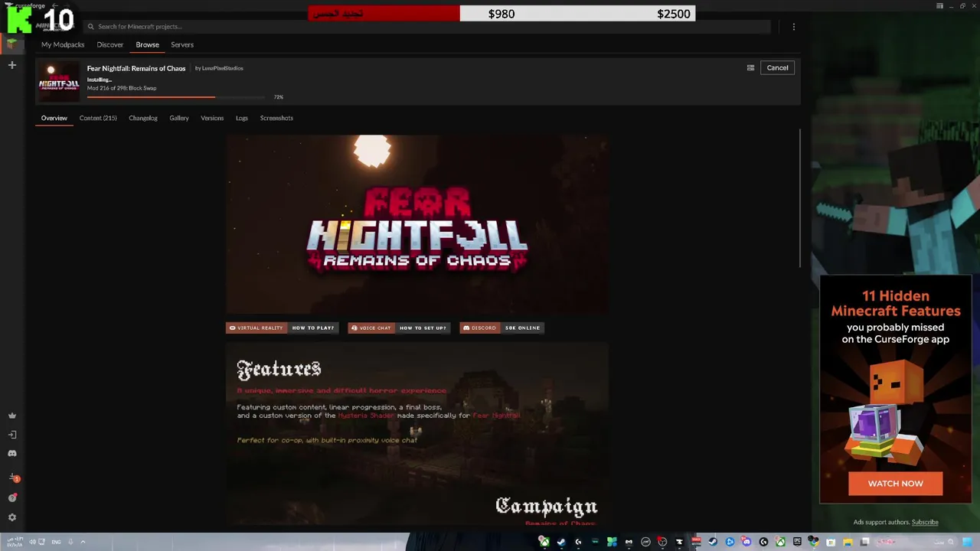Screen dimensions: 980x551
Task: Click the Fear Nightfall banner image
Action: click(417, 224)
